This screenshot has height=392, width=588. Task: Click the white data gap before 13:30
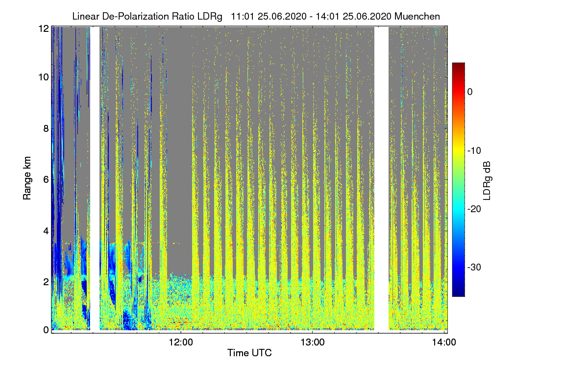pyautogui.click(x=382, y=179)
